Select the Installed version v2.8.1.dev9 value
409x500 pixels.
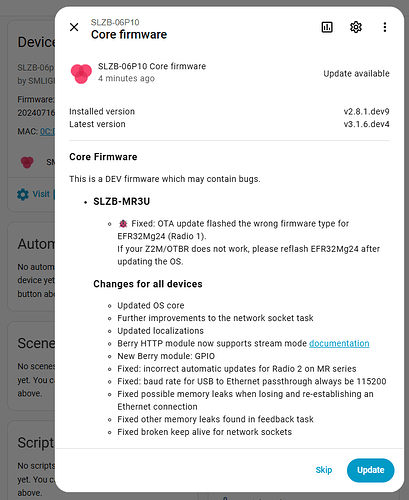coord(366,111)
